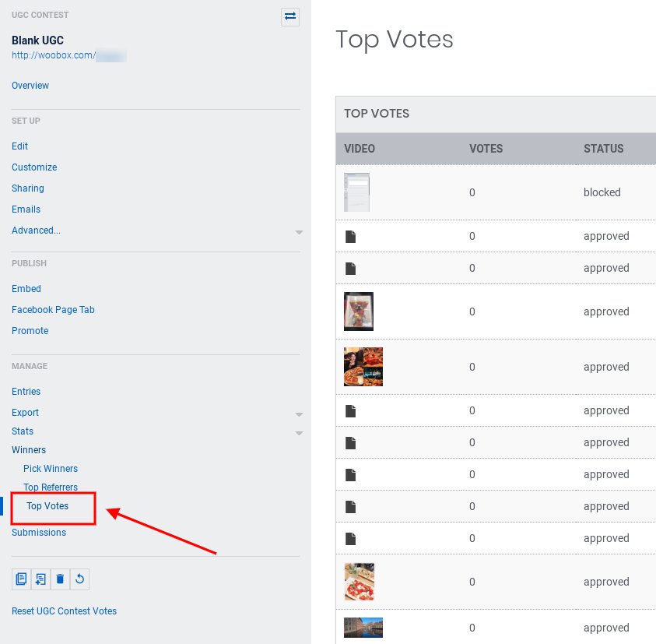
Task: Open the Facebook Page Tab link
Action: [x=53, y=310]
